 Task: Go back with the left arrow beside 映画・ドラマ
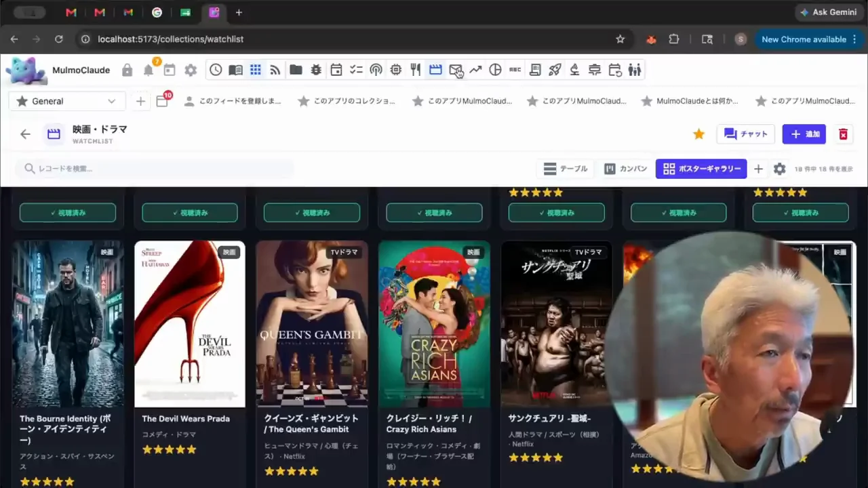coord(25,134)
